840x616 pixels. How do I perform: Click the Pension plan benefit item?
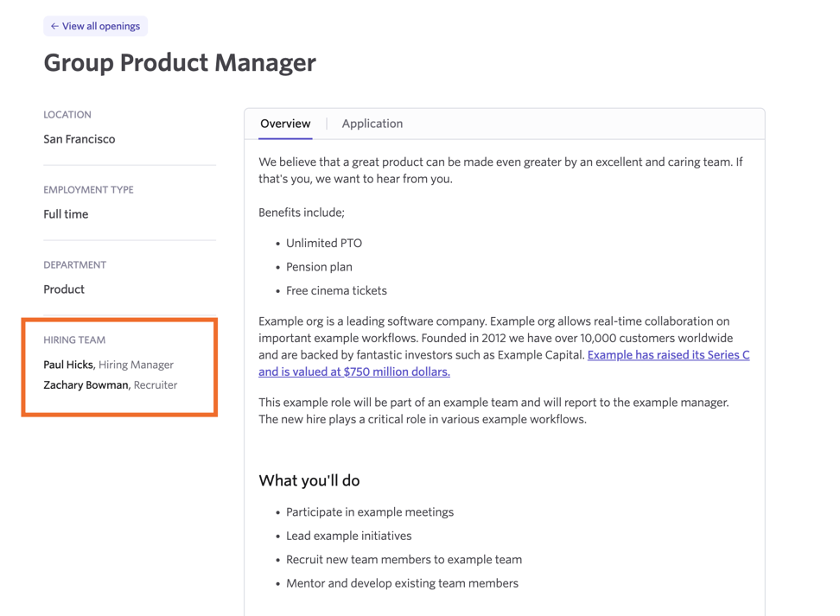(x=319, y=267)
